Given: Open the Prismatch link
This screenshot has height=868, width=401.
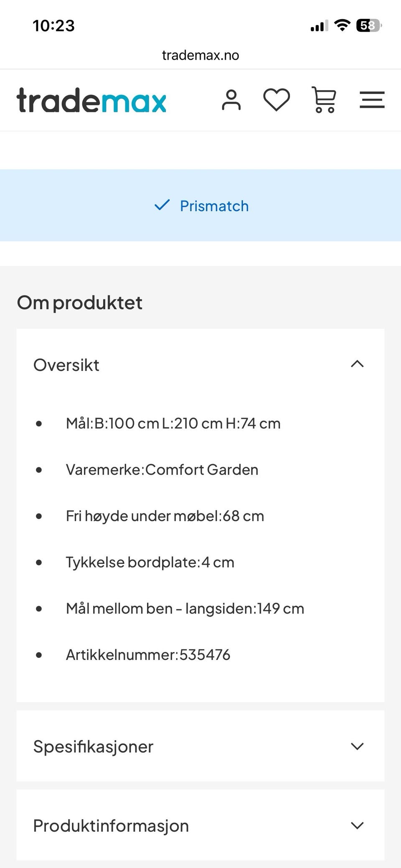Looking at the screenshot, I should tap(214, 206).
